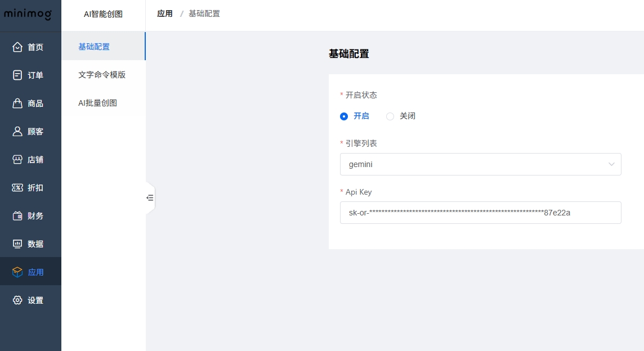644x351 pixels.
Task: Open customers via the 顾客 person icon
Action: (x=17, y=132)
